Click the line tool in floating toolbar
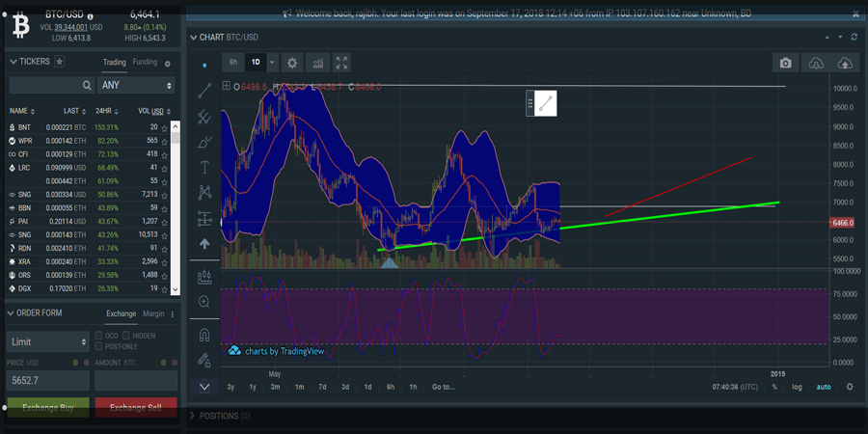This screenshot has width=868, height=434. pos(546,103)
